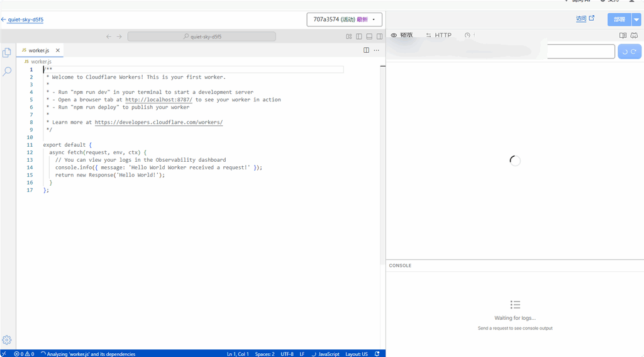This screenshot has height=357, width=644.
Task: Select the worker.js editor tab
Action: click(x=41, y=50)
